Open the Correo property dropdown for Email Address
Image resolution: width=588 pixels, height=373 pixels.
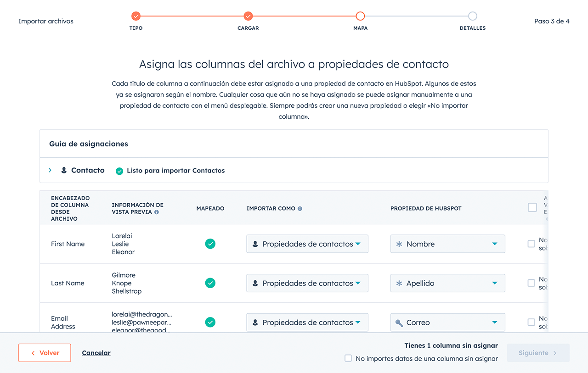point(447,323)
